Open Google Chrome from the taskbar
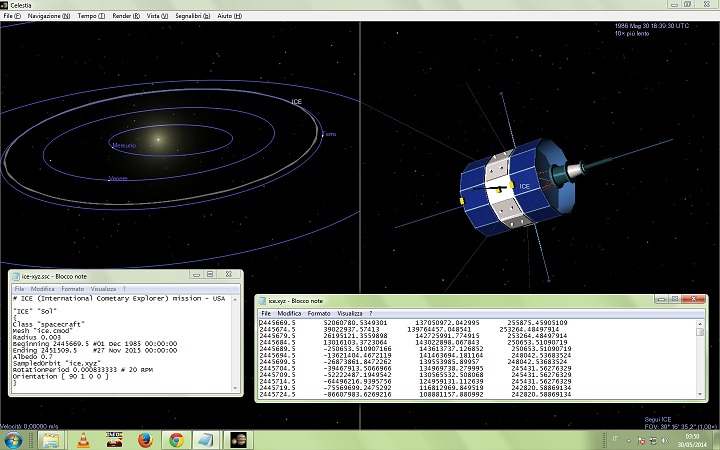720x450 pixels. click(x=177, y=438)
